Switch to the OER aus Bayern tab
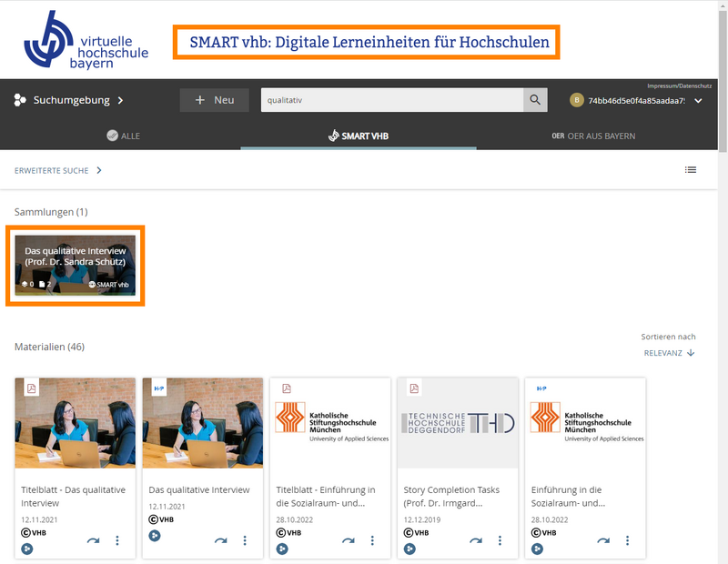Screen dimensions: 728x564 point(593,136)
